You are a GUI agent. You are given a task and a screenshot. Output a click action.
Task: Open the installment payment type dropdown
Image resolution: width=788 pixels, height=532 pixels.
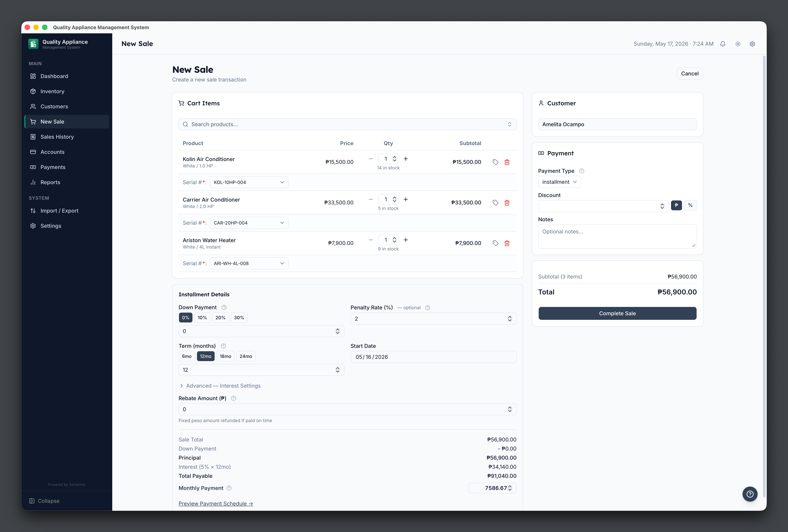pos(560,182)
